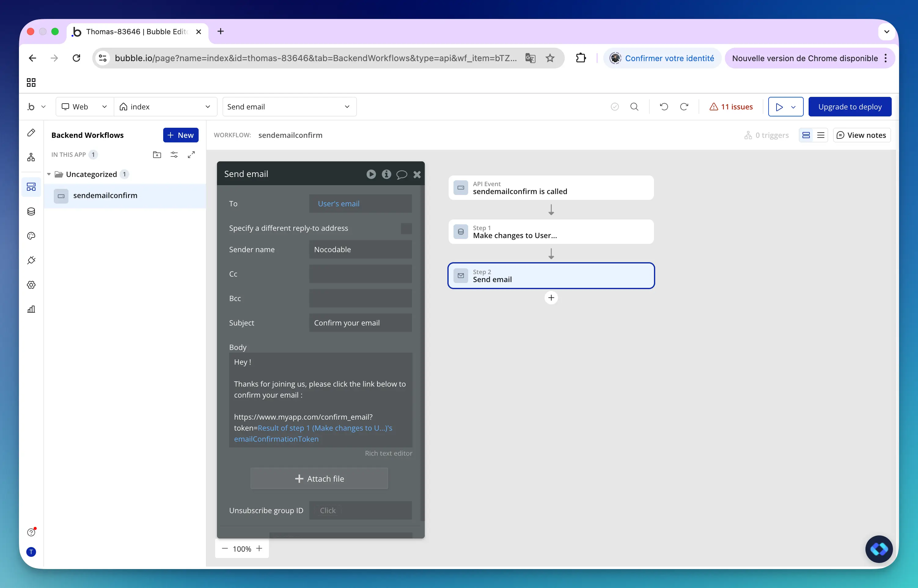Open the user account avatar T
The image size is (918, 588).
coord(31,552)
